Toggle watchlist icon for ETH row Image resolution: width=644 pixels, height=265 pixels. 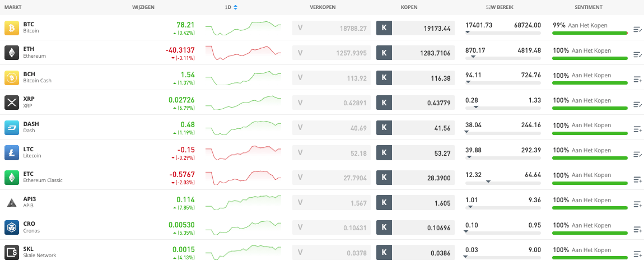[637, 54]
